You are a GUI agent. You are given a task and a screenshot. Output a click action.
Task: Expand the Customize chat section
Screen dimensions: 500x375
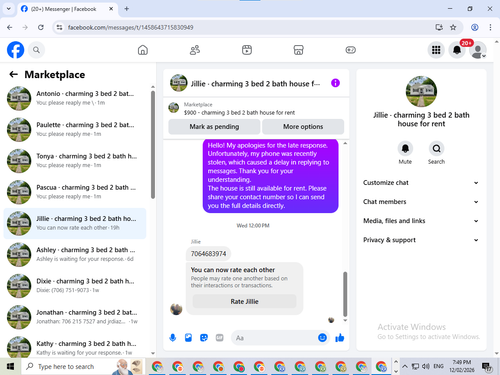click(x=421, y=183)
